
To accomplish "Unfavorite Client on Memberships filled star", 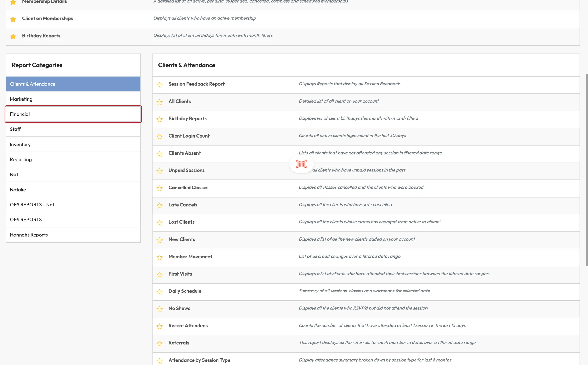I will [x=13, y=19].
